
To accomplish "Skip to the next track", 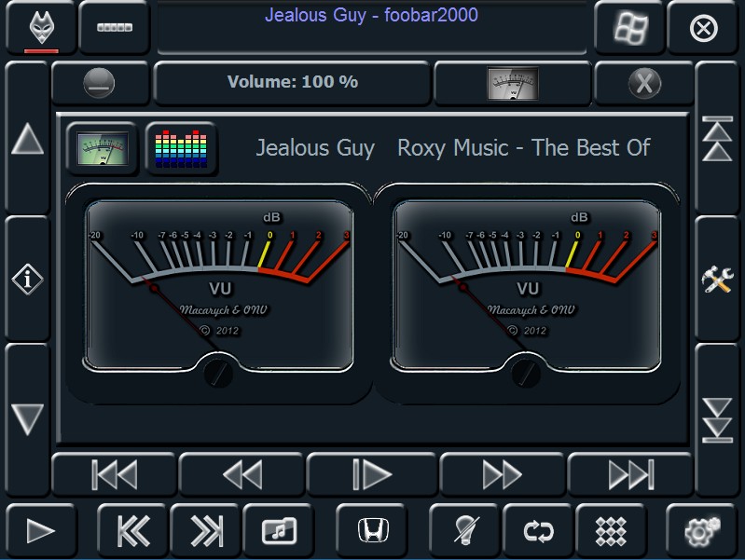I will pyautogui.click(x=630, y=475).
